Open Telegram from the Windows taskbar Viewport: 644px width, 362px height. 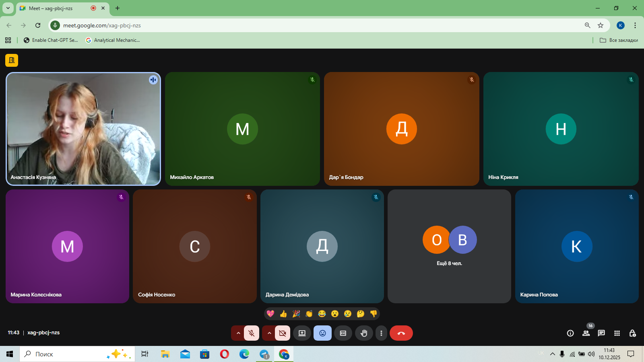pos(264,354)
